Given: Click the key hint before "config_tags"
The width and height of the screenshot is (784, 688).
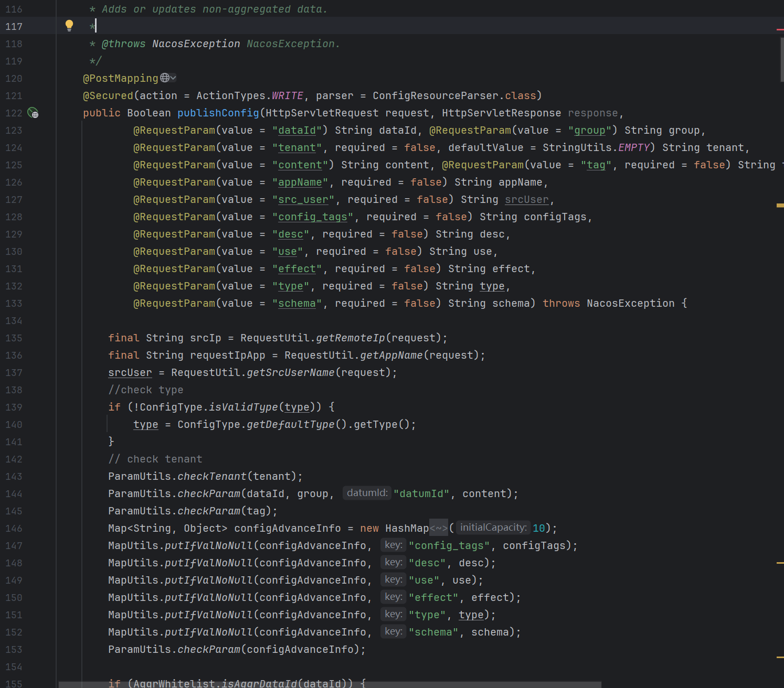Looking at the screenshot, I should point(393,545).
